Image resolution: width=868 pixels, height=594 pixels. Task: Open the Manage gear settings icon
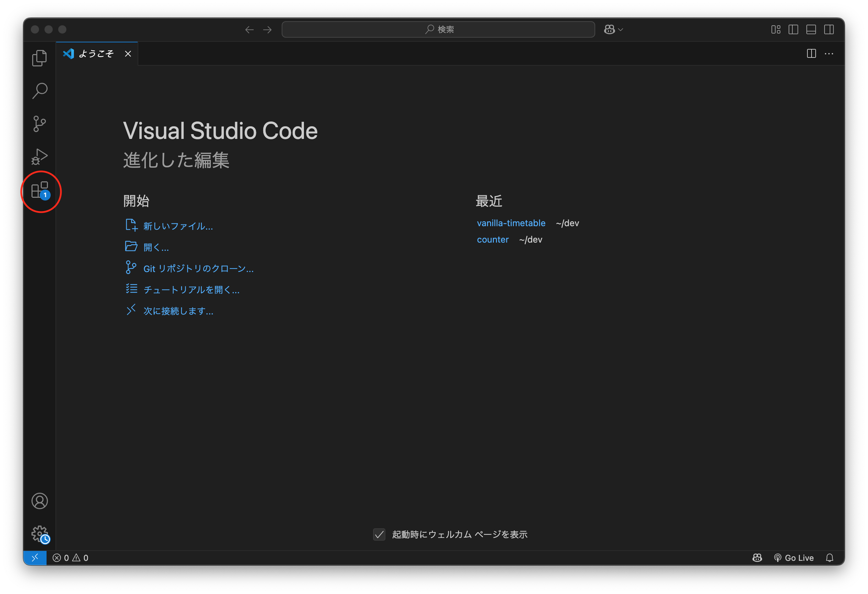click(x=40, y=534)
